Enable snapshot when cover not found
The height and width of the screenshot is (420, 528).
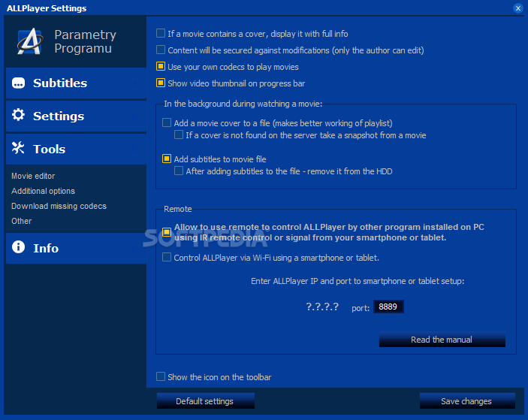point(179,134)
